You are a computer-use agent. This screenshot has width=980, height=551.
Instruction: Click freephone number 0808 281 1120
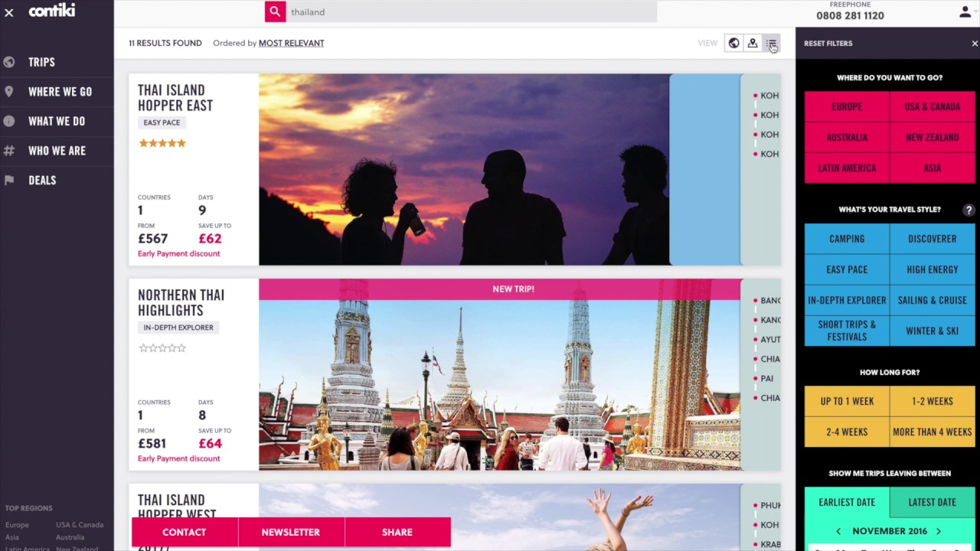click(850, 15)
